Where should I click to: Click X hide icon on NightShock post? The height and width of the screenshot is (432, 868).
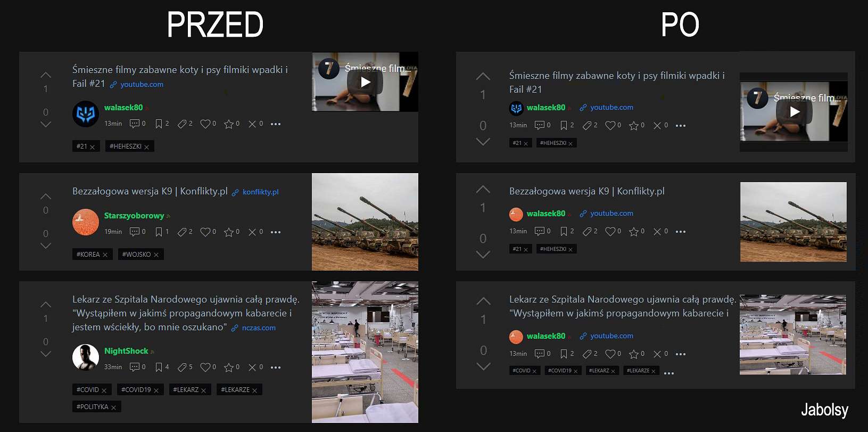pos(252,367)
